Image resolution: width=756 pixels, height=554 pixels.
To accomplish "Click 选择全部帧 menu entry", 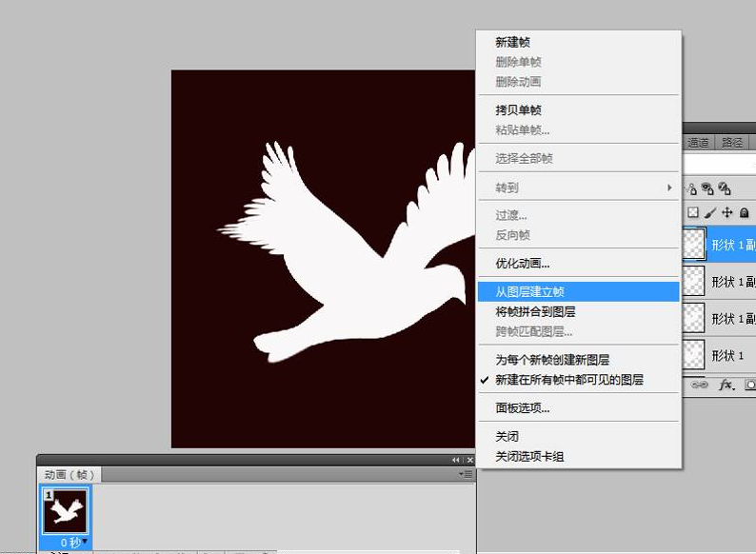I will [578, 158].
